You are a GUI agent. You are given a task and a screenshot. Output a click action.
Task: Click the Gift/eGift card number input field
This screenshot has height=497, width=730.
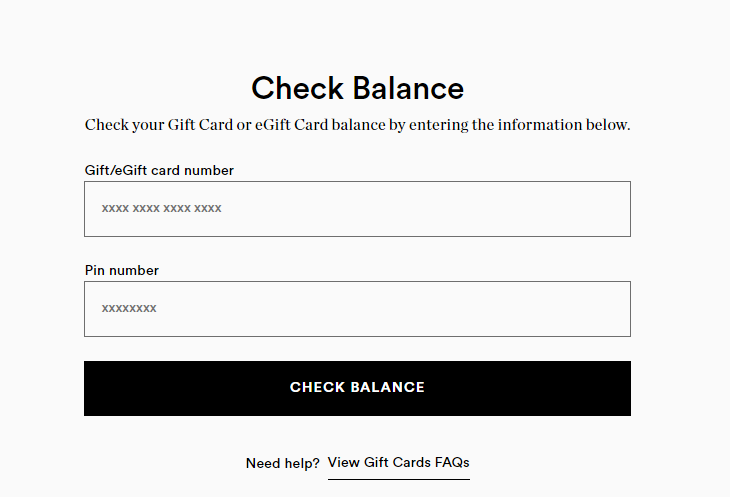(x=357, y=209)
